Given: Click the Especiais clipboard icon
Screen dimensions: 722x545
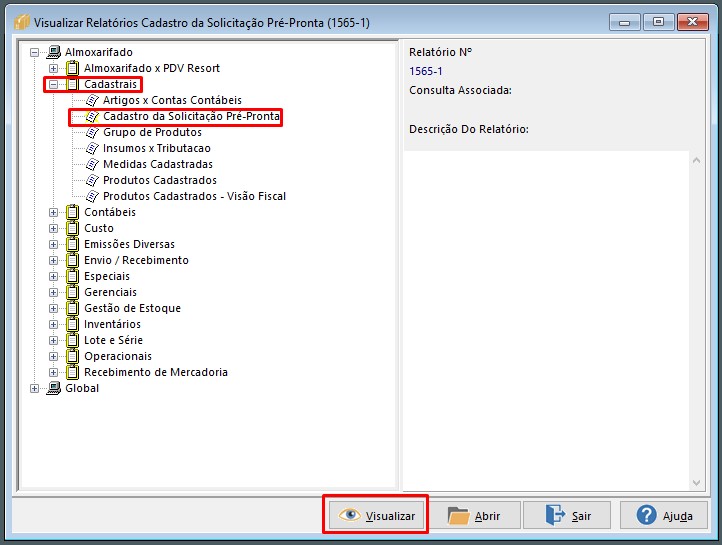Looking at the screenshot, I should click(72, 276).
